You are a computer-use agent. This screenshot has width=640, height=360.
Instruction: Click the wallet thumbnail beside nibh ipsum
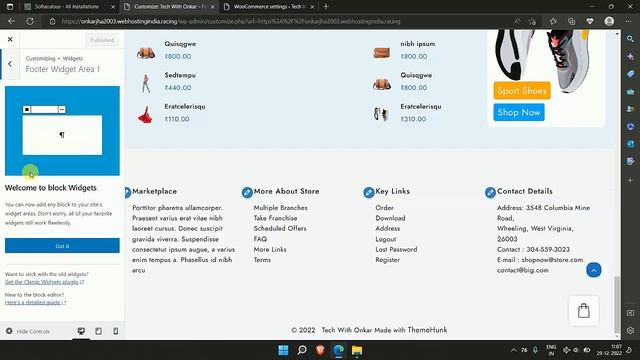tap(382, 53)
